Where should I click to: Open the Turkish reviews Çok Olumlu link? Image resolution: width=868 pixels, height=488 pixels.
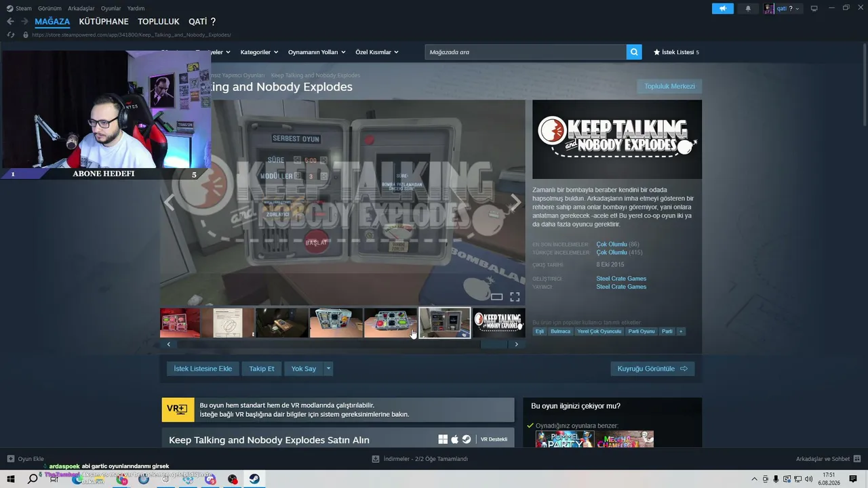(x=612, y=252)
